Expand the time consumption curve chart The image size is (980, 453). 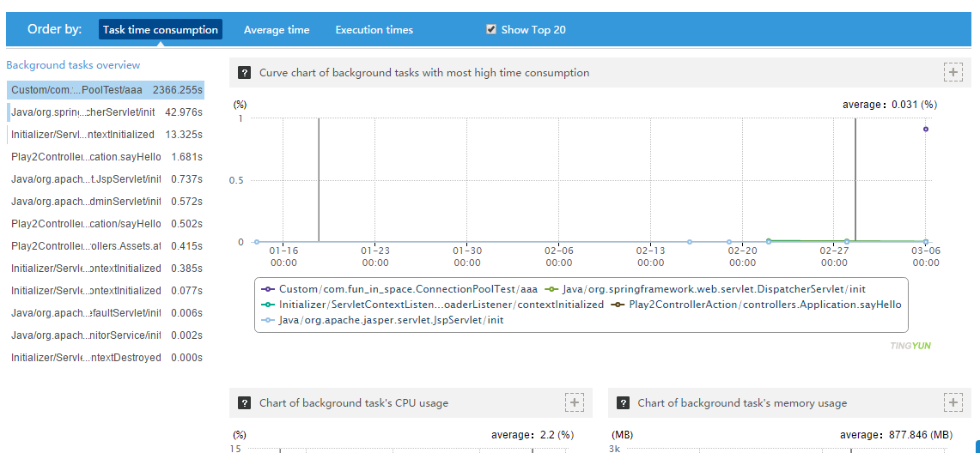[x=953, y=72]
